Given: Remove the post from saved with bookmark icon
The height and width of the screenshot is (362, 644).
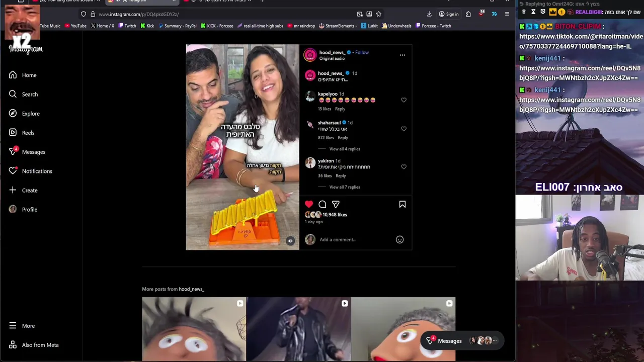Looking at the screenshot, I should tap(403, 204).
